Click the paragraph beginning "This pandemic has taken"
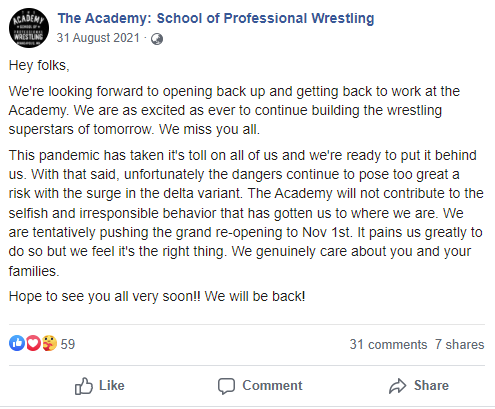Screen dimensions: 495x409 tap(246, 213)
